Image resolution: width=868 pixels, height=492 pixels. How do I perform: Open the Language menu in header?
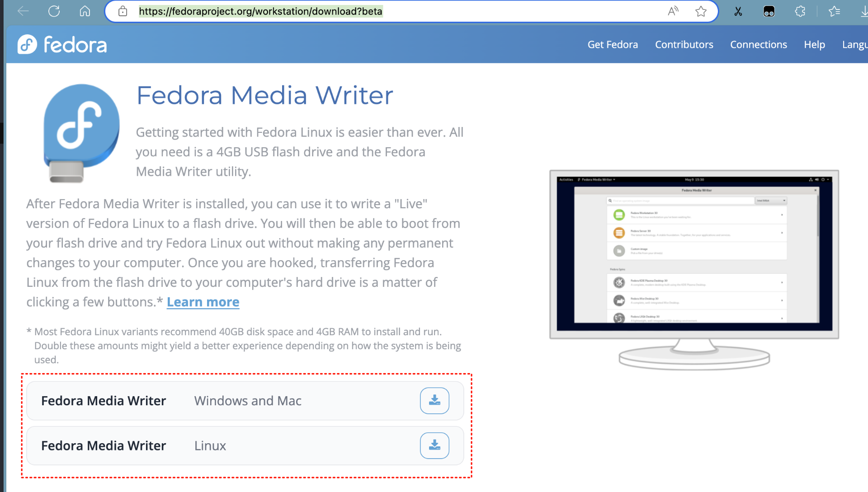854,45
